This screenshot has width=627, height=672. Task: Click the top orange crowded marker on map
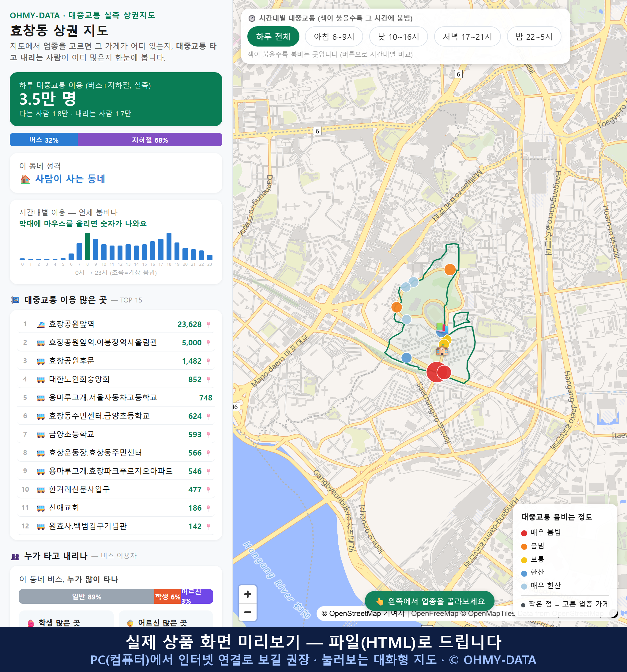click(450, 269)
